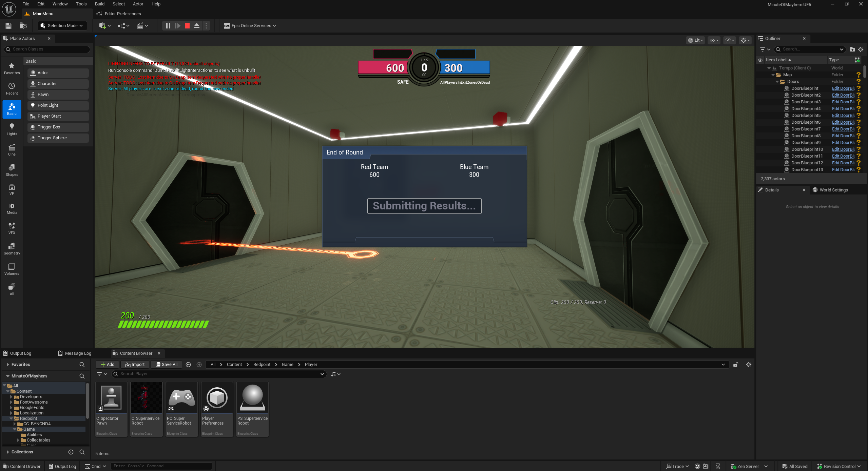Toggle the Outliner visibility eye column
The image size is (868, 471).
coord(760,60)
